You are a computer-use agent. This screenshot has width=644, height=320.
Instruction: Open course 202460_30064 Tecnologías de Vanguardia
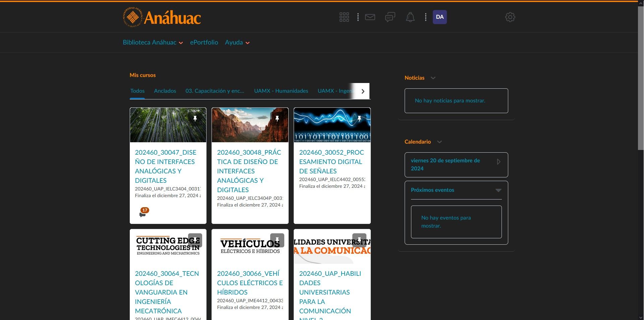167,292
